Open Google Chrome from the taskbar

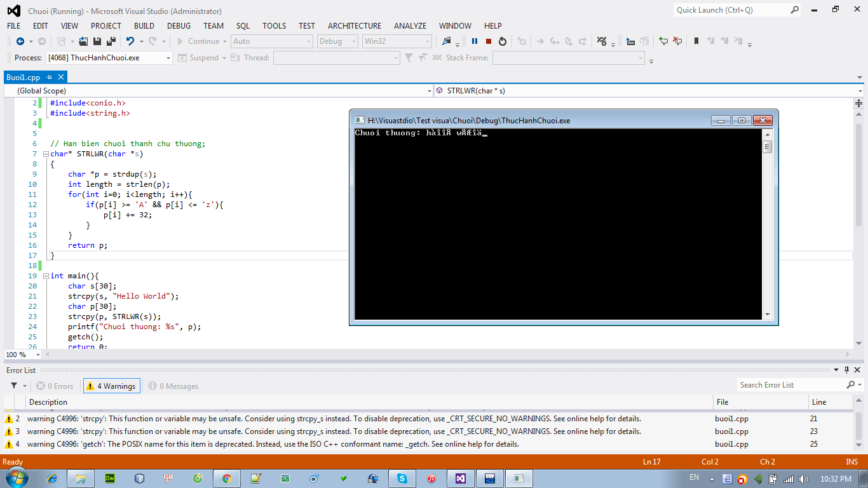tap(226, 478)
